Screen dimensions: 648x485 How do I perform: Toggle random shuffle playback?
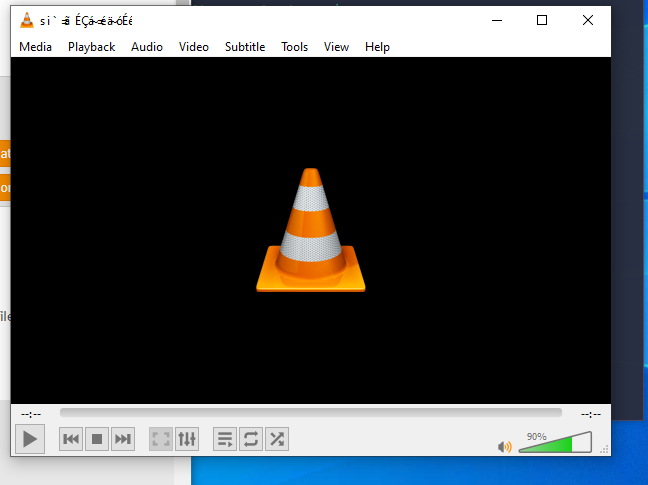tap(277, 439)
